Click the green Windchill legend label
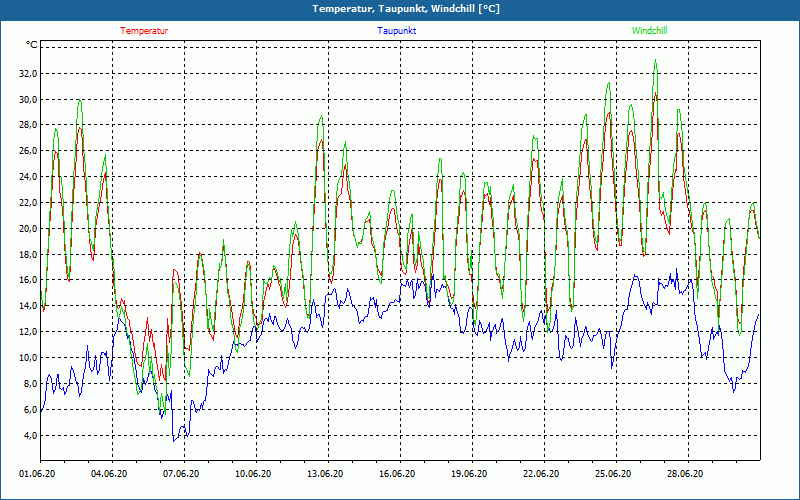800x500 pixels. 649,31
